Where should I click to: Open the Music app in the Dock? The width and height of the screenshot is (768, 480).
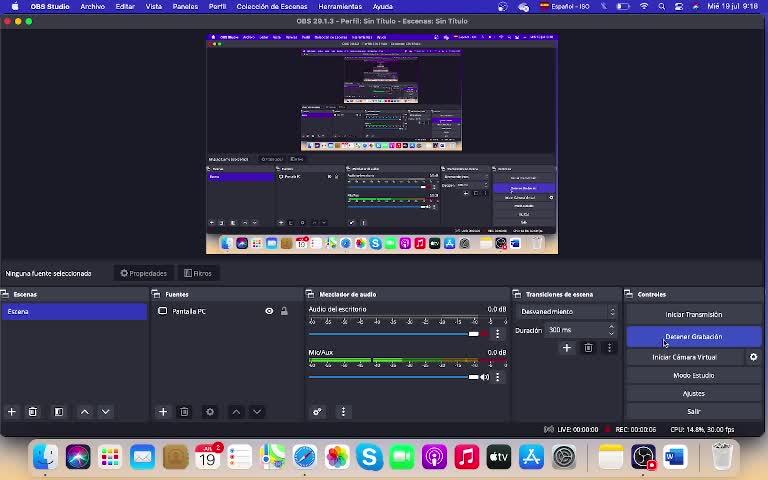click(467, 456)
